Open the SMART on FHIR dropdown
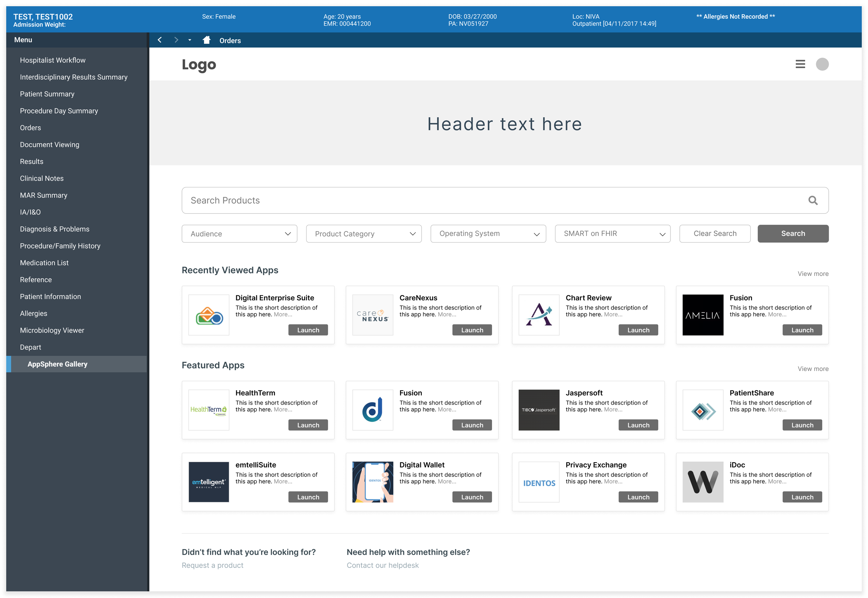868x598 pixels. click(612, 234)
